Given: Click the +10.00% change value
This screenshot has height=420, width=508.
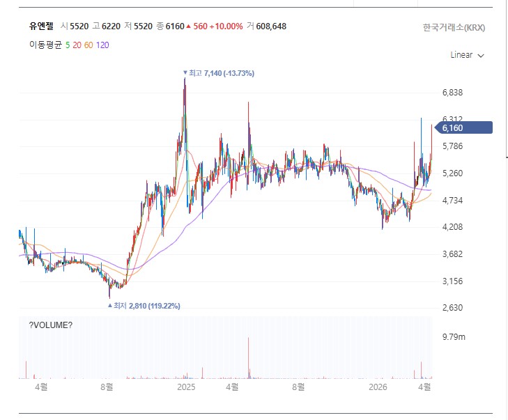Looking at the screenshot, I should [x=226, y=26].
